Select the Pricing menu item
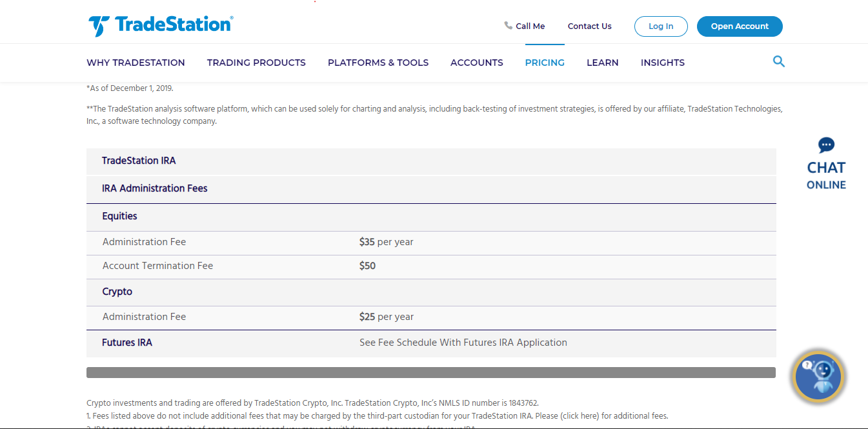The image size is (868, 429). point(545,63)
